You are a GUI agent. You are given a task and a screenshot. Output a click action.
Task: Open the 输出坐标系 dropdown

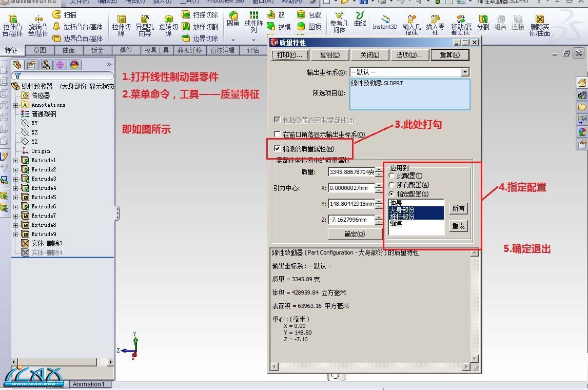coord(465,72)
